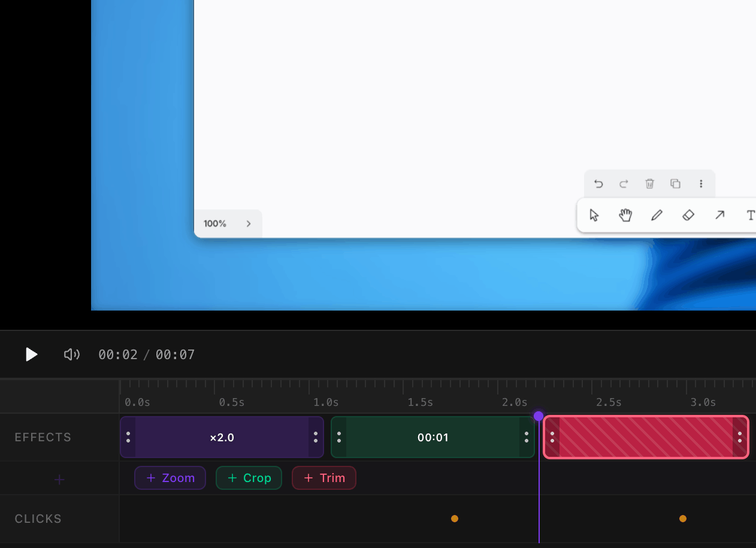The image size is (756, 548).
Task: Delete the annotation using the trash icon
Action: click(x=649, y=183)
